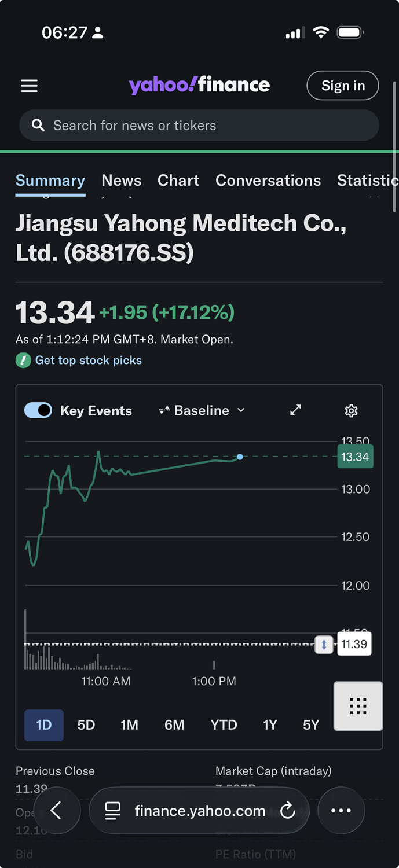Select the 5D chart range

86,725
